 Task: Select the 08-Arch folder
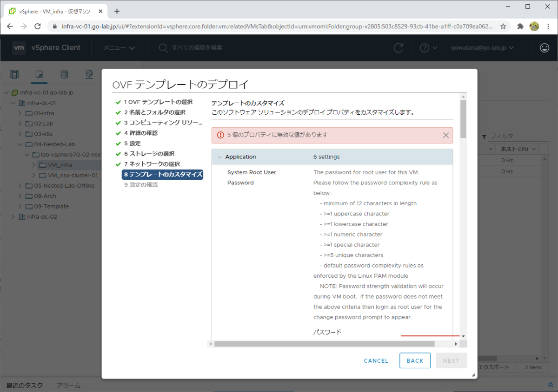[x=45, y=196]
